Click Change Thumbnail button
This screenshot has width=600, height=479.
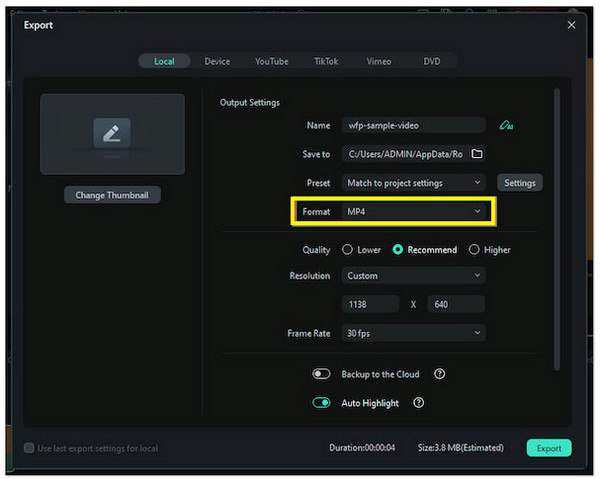click(x=112, y=195)
